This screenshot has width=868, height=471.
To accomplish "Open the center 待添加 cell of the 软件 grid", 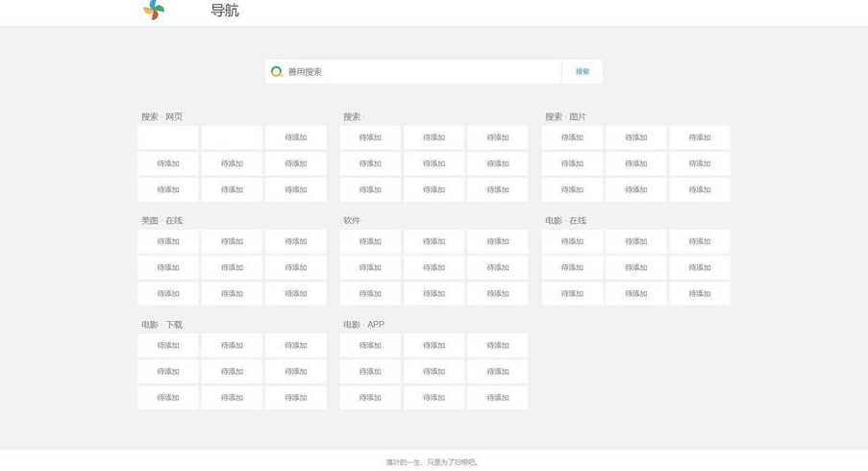I will 434,267.
